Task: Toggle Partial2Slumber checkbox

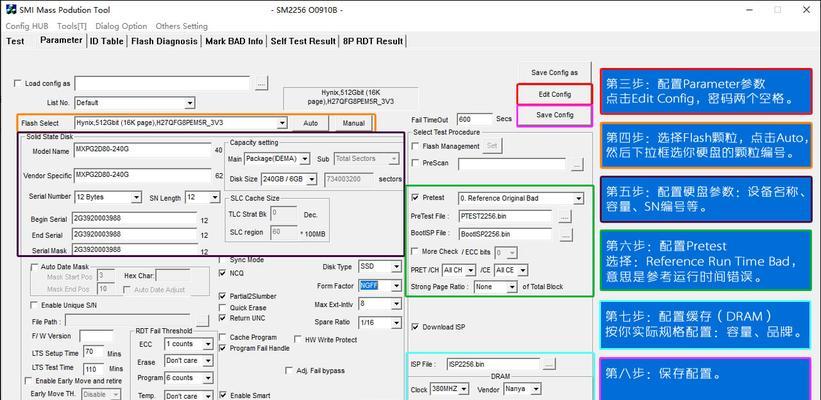Action: 222,296
